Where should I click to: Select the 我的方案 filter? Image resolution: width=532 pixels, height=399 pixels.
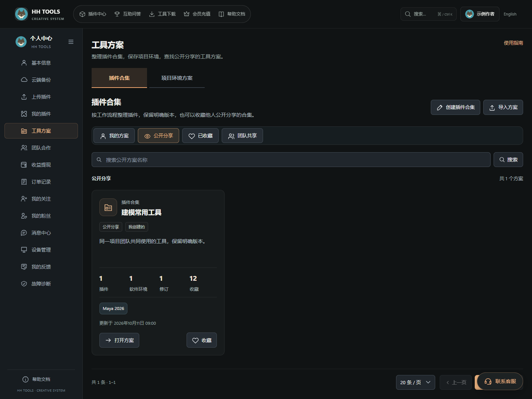[114, 136]
